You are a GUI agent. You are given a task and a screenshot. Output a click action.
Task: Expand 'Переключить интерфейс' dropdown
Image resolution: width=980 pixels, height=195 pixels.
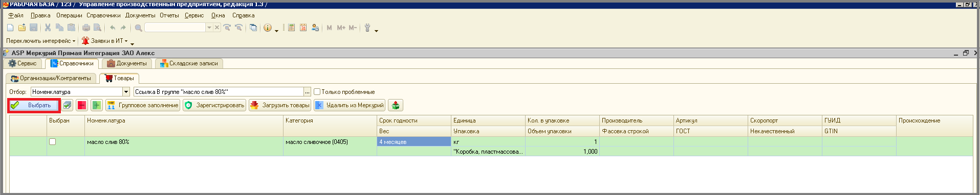(x=74, y=41)
